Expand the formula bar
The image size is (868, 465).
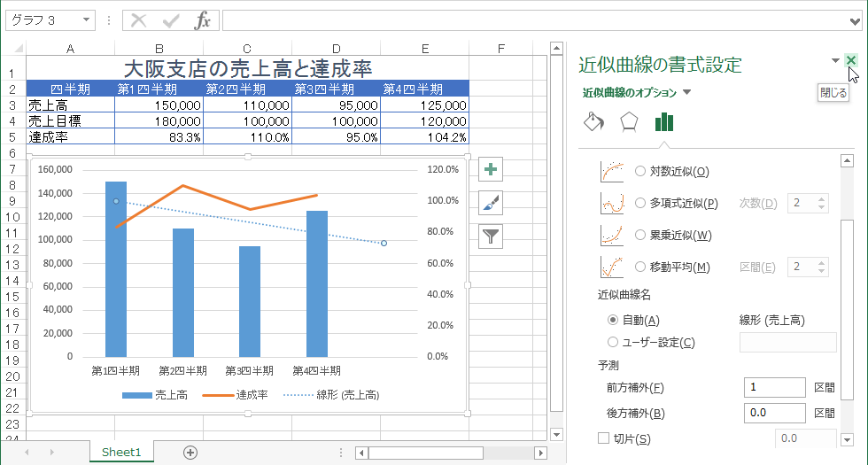856,21
